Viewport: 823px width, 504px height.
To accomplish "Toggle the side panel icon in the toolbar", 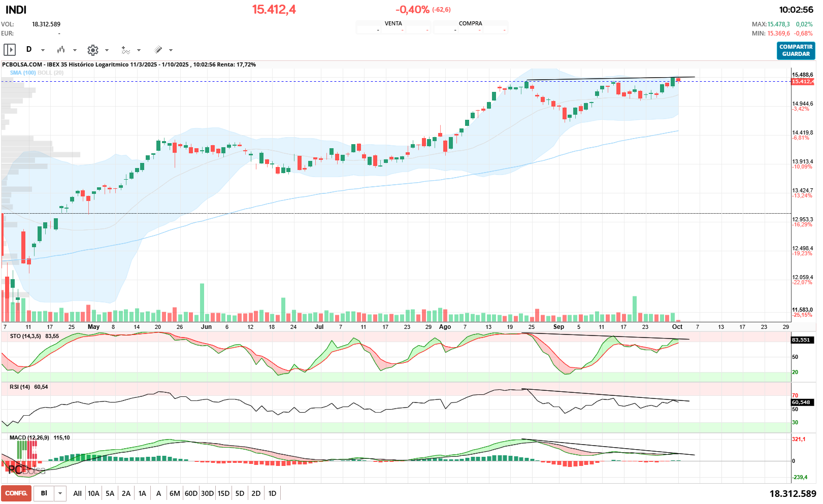I will point(10,50).
